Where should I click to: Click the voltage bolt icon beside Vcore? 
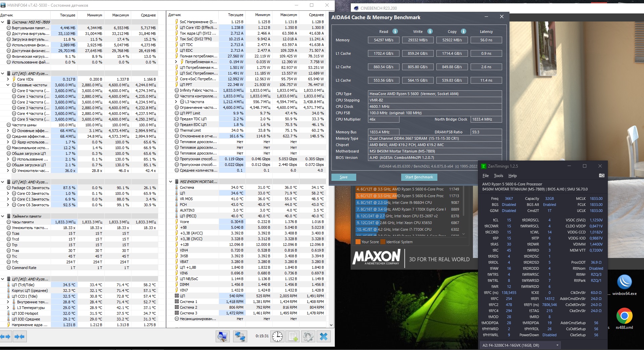[177, 222]
